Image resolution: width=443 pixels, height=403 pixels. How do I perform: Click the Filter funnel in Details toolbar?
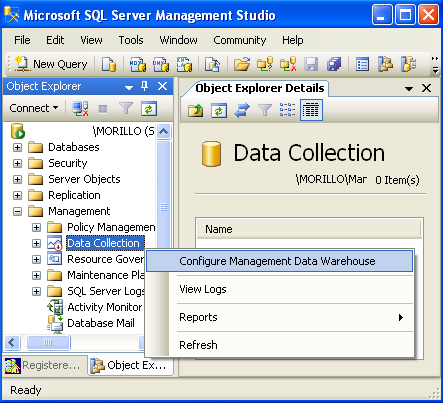click(265, 110)
